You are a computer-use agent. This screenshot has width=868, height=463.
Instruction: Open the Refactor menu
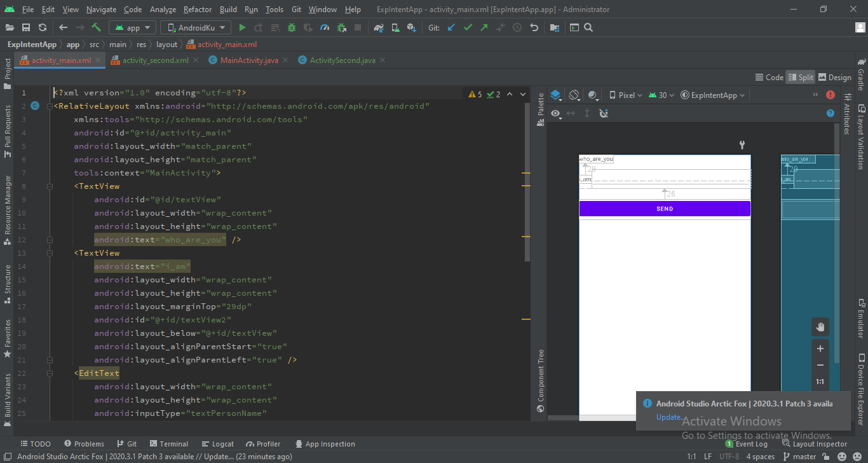coord(198,10)
